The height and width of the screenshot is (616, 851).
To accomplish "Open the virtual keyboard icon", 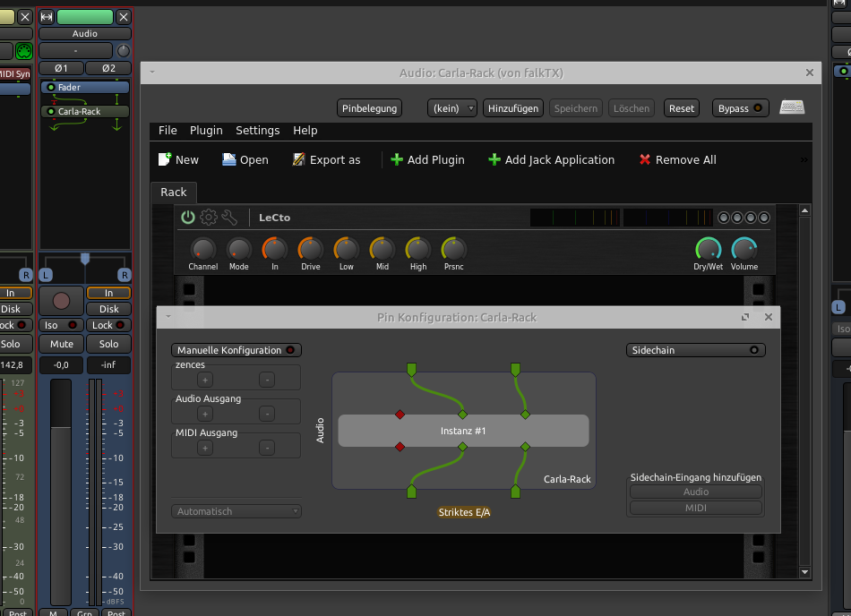I will 792,107.
